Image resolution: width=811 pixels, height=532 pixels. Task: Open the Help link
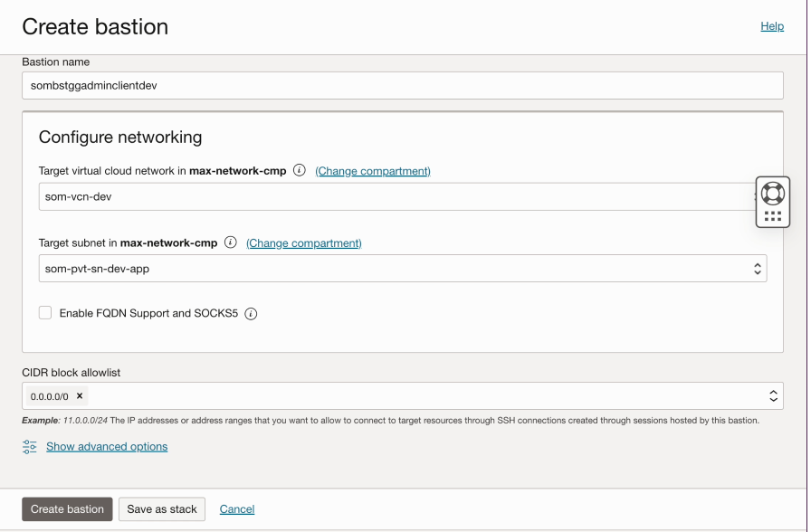tap(772, 26)
